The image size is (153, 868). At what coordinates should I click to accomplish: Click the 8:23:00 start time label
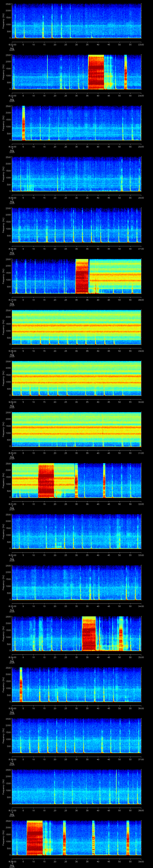(x=12, y=96)
